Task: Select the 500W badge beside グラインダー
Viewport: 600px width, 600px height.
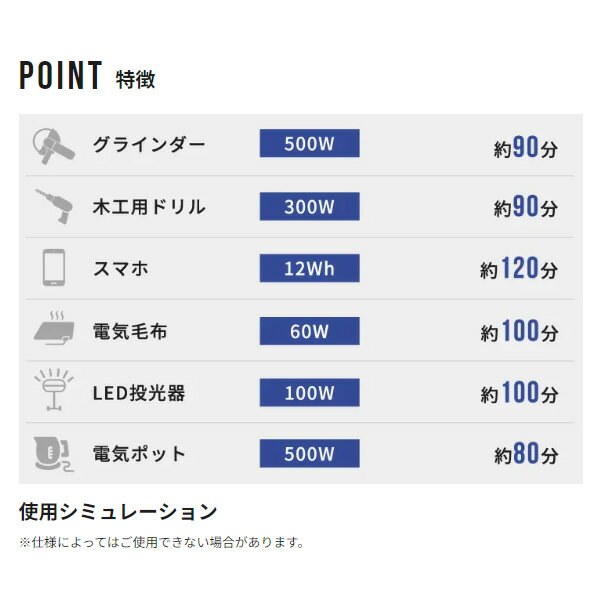Action: click(308, 144)
